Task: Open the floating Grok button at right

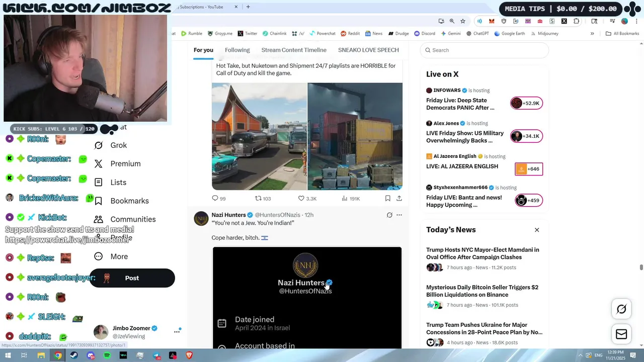Action: click(x=621, y=309)
